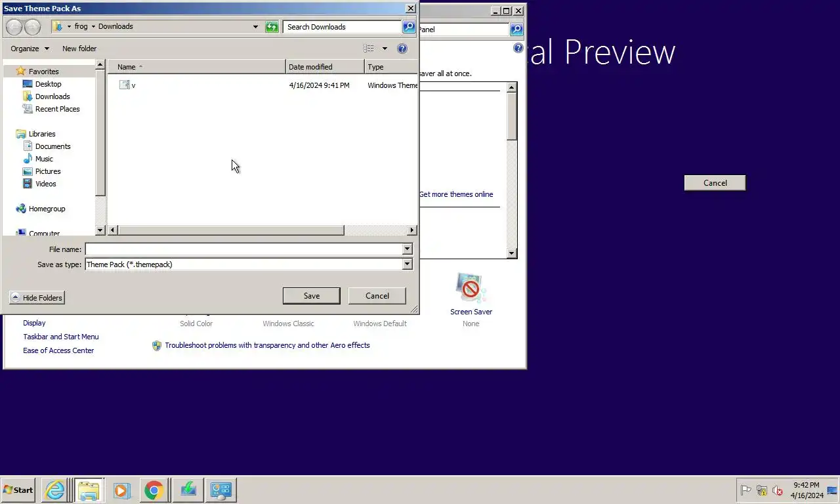Viewport: 840px width, 504px height.
Task: Click the search magnifier in Search Downloads box
Action: pyautogui.click(x=409, y=27)
